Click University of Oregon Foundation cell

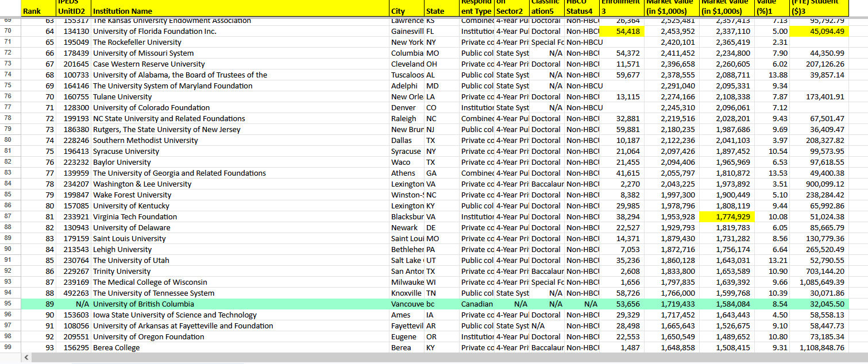tap(240, 336)
